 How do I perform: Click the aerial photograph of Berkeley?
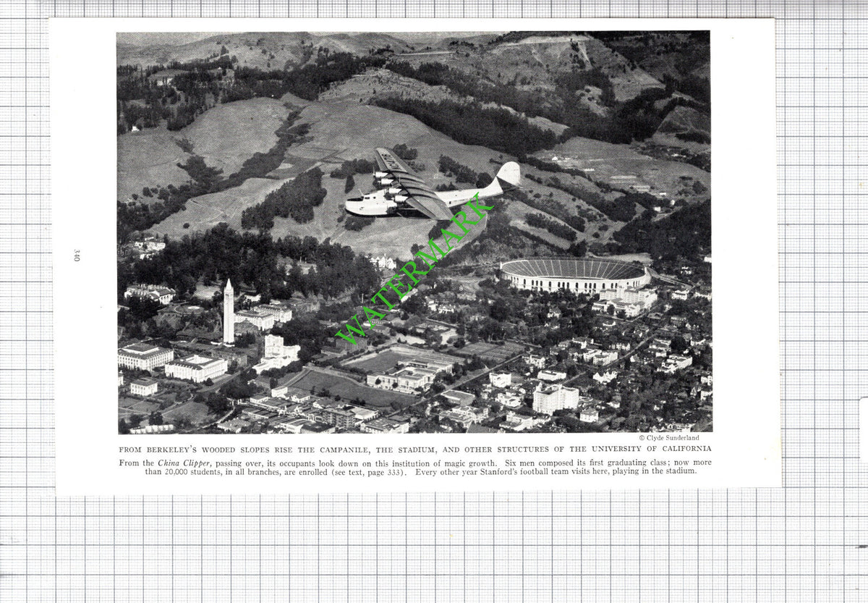point(414,232)
